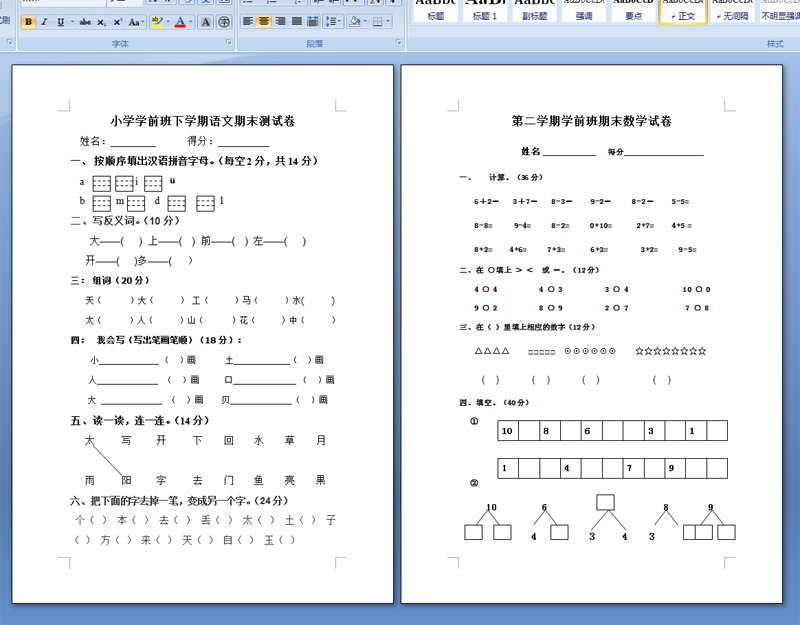Click title 第二学期学前班期末数学试卷
The height and width of the screenshot is (625, 800).
[x=592, y=121]
